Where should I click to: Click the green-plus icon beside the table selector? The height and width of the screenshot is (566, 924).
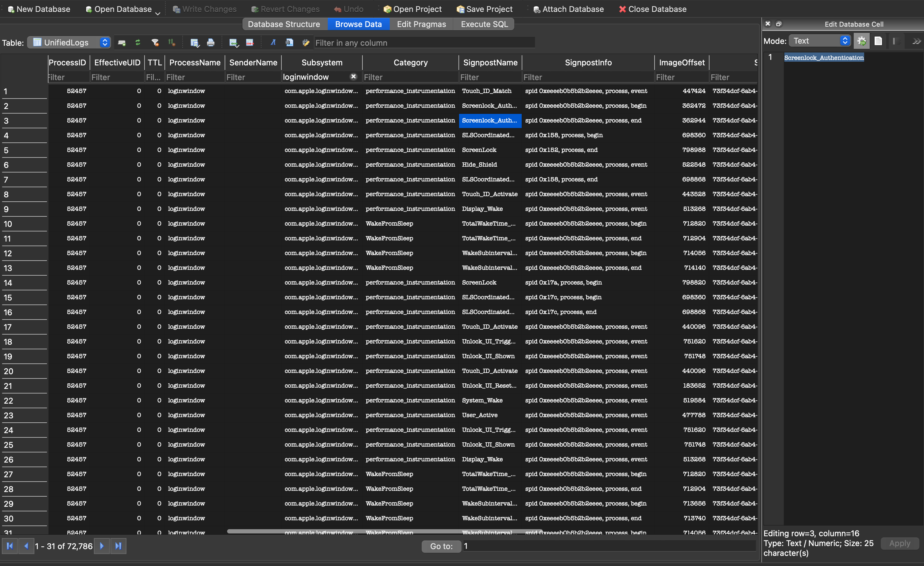tap(122, 43)
